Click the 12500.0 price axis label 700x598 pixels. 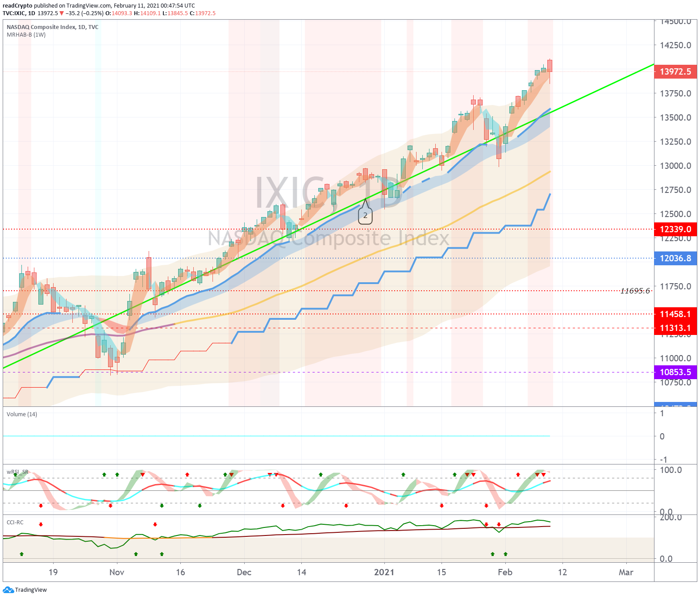(x=675, y=214)
